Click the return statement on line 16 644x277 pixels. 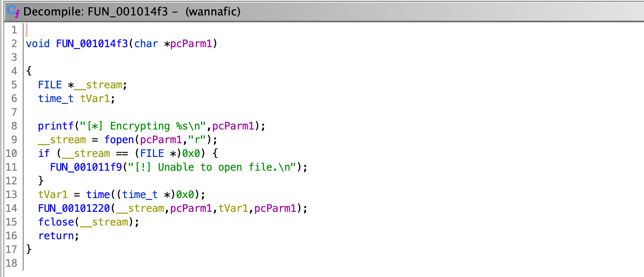pyautogui.click(x=56, y=236)
